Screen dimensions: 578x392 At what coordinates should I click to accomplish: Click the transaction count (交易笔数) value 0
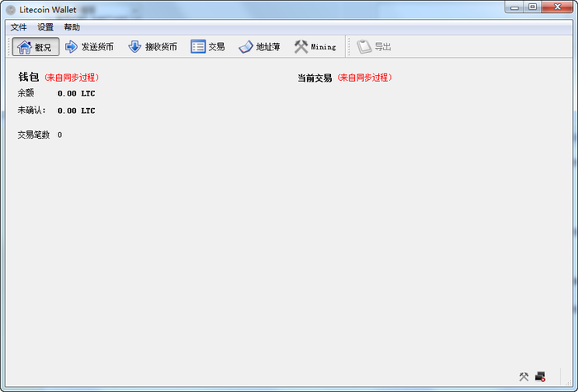click(x=59, y=135)
